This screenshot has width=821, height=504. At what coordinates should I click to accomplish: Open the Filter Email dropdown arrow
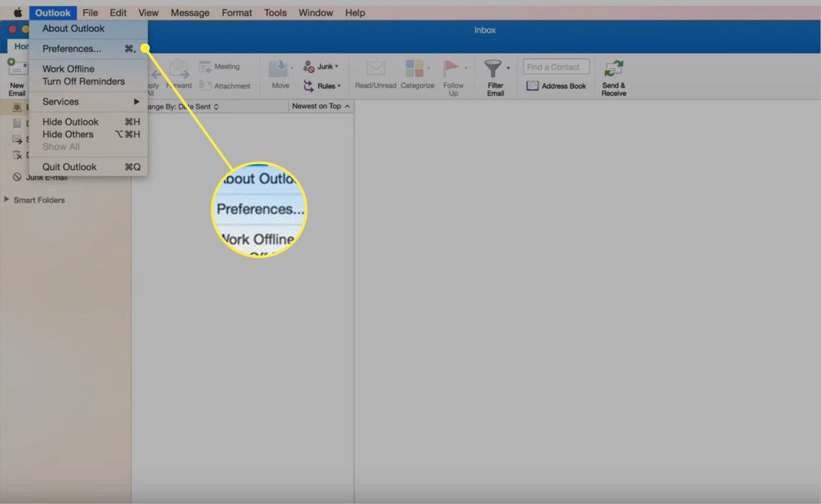508,68
